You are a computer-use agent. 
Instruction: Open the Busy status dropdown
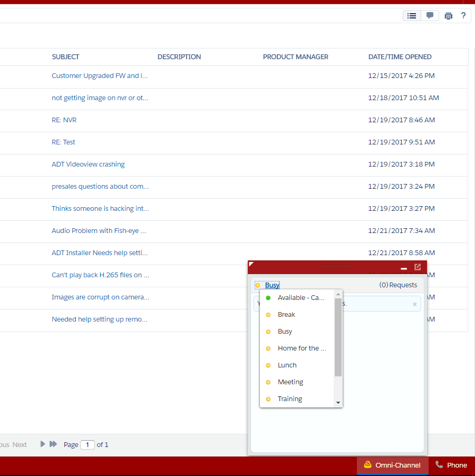[272, 285]
